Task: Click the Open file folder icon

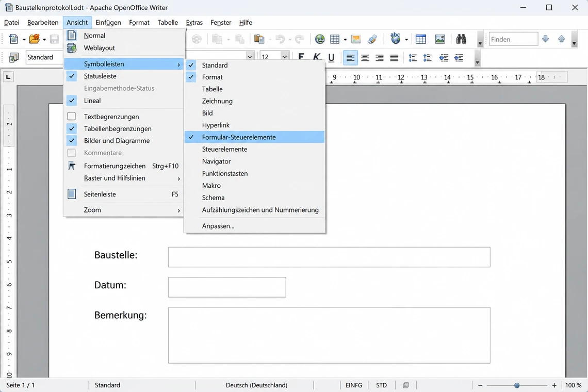Action: pyautogui.click(x=34, y=39)
